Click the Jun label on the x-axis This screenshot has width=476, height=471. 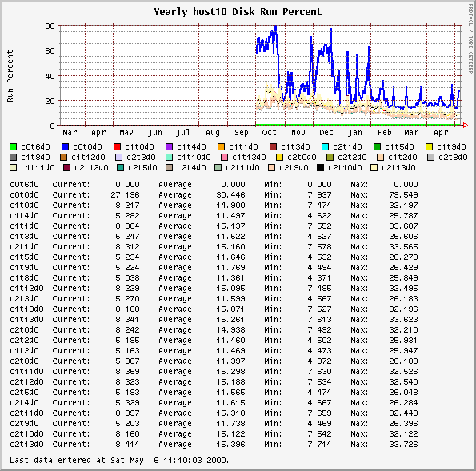[155, 133]
